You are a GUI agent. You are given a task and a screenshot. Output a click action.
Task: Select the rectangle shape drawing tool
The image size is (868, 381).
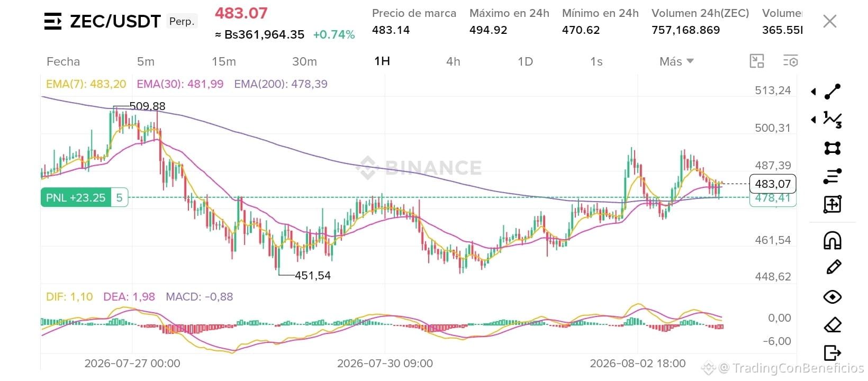click(x=833, y=148)
